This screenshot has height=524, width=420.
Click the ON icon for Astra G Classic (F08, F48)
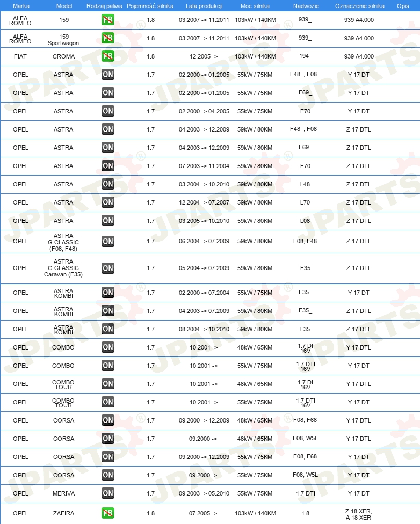click(x=107, y=241)
